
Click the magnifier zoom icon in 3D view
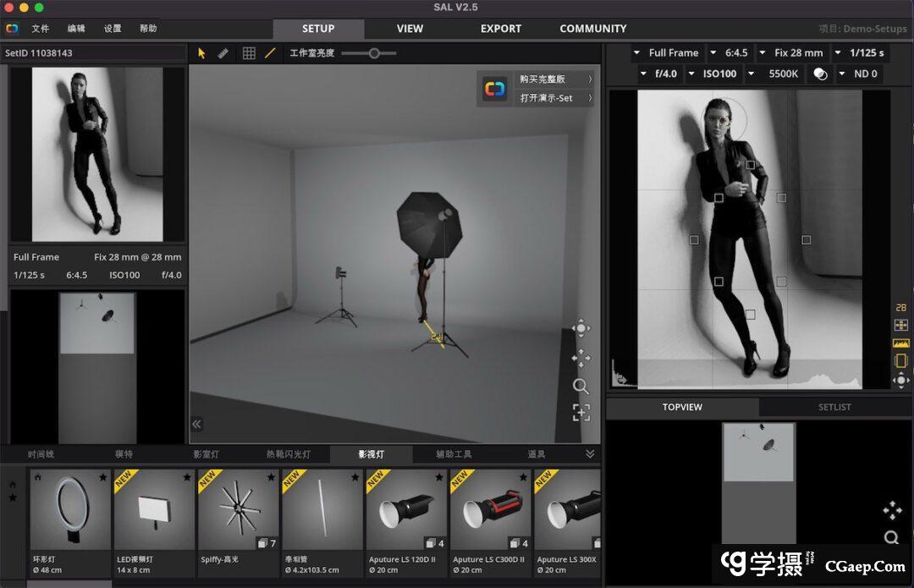click(x=581, y=386)
